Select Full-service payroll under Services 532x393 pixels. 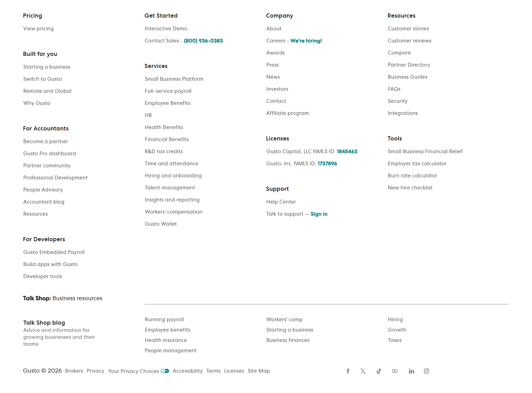168,91
